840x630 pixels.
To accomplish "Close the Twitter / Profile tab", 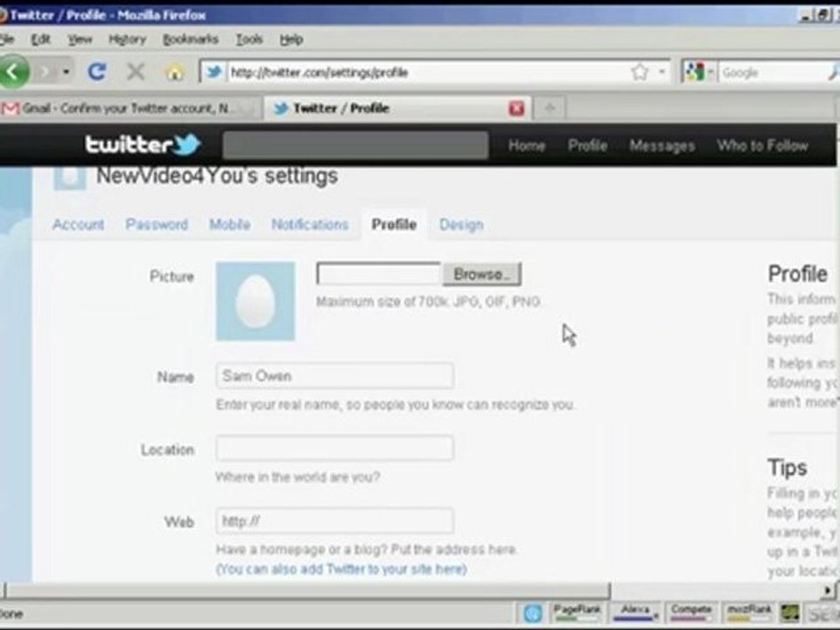I will point(516,108).
